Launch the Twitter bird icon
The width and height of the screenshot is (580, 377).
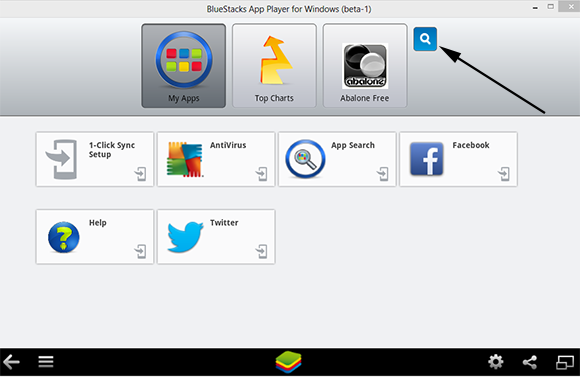click(185, 237)
